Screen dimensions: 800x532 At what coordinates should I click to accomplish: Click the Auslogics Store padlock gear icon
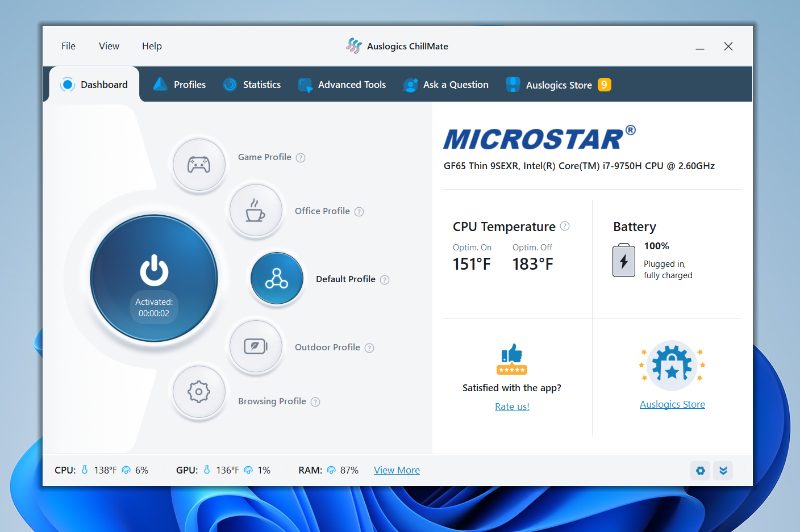[x=672, y=365]
